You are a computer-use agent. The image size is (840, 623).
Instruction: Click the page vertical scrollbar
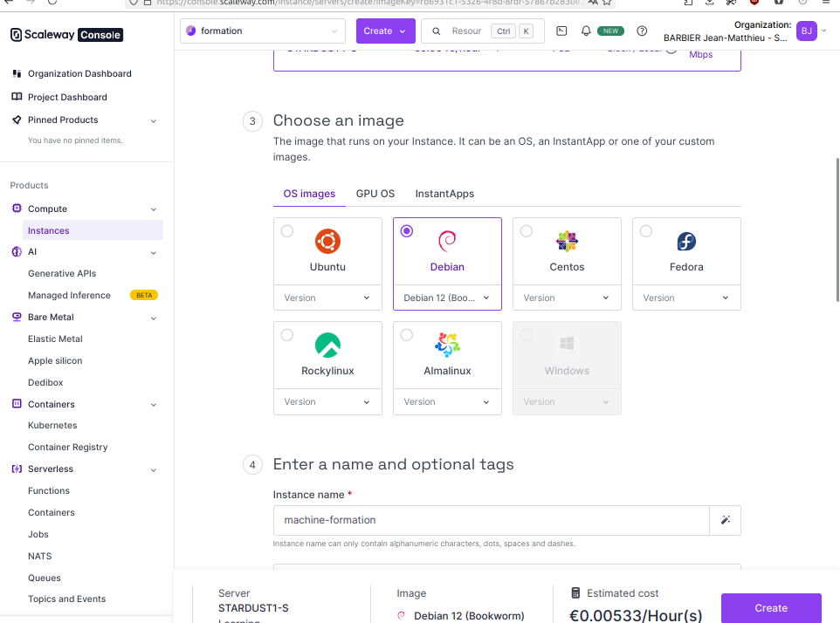837,230
